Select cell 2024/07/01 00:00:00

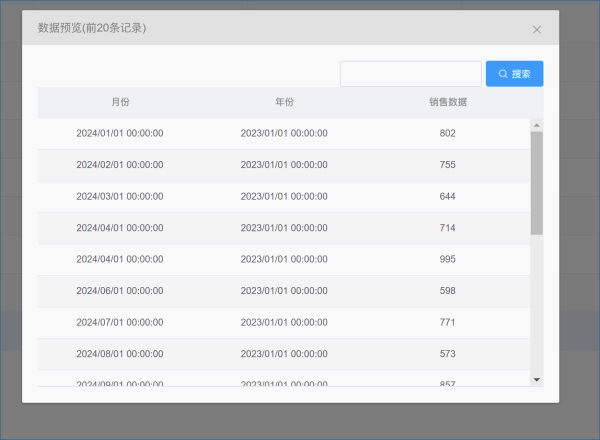pos(120,322)
